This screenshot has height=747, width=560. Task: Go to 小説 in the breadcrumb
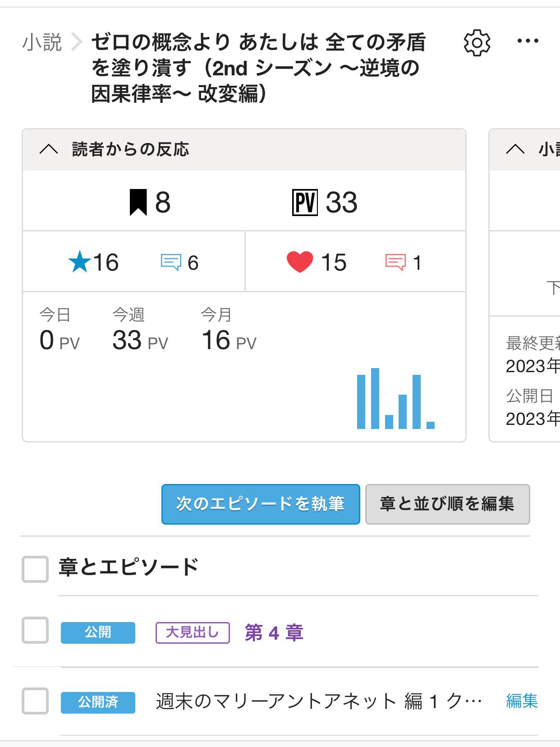pyautogui.click(x=42, y=42)
